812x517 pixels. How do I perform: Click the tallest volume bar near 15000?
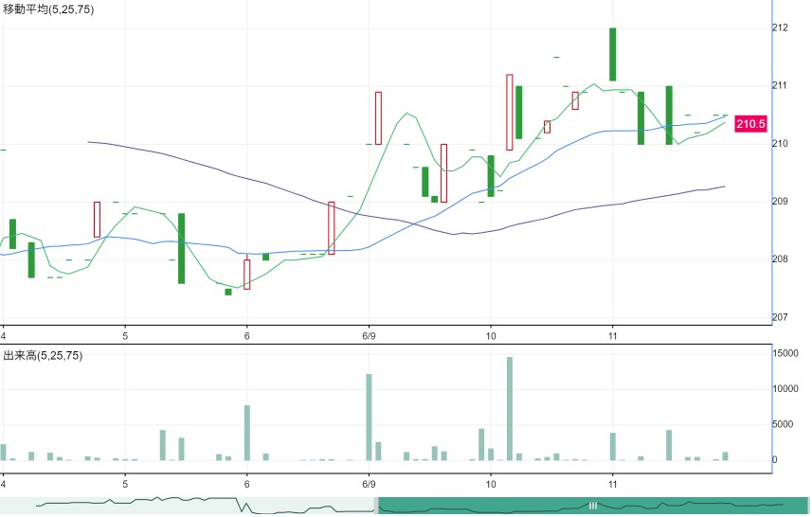(x=510, y=408)
